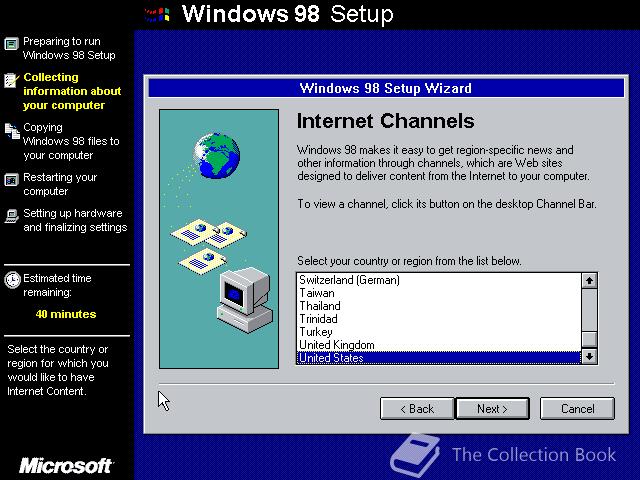Click the Setting up hardware icon
The height and width of the screenshot is (480, 640).
12,216
